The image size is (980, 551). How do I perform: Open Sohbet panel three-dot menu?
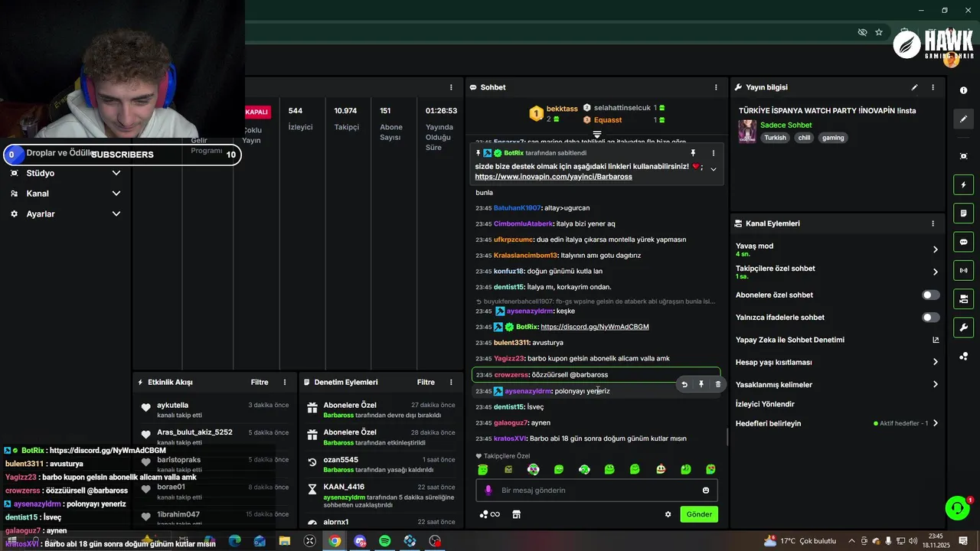(716, 87)
